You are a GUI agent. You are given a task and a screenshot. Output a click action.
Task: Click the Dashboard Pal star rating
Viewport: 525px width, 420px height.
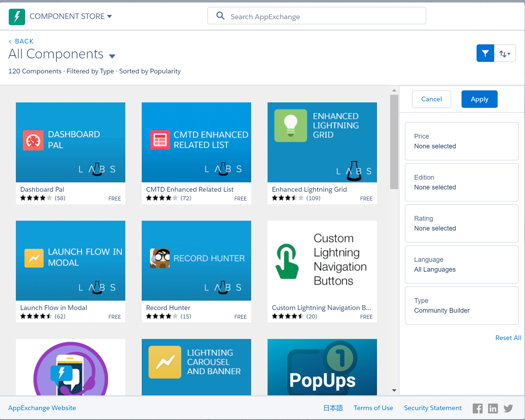[x=36, y=198]
